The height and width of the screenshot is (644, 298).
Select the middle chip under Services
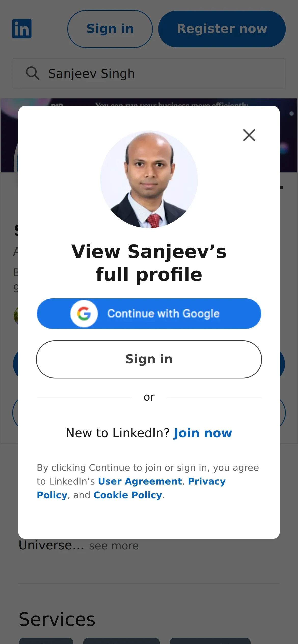(x=121, y=641)
